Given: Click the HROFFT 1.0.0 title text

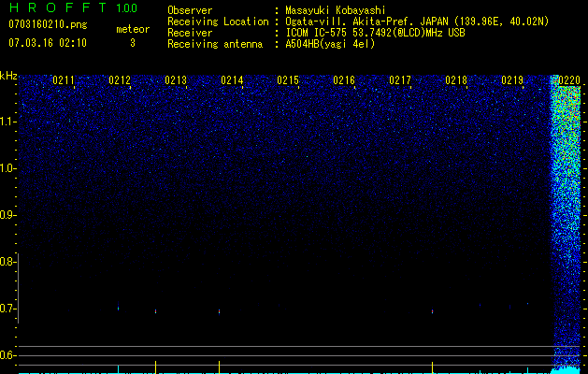Looking at the screenshot, I should tap(74, 7).
